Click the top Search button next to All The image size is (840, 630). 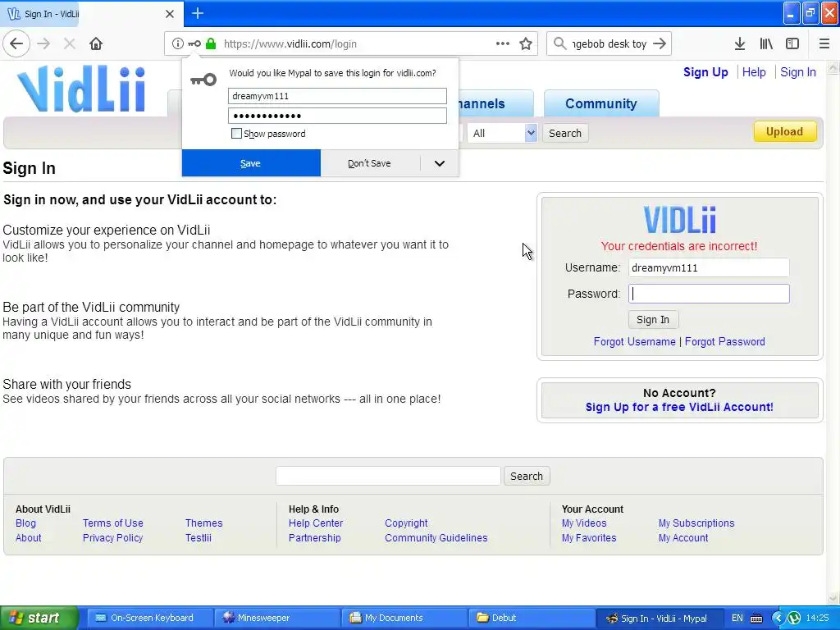click(x=565, y=133)
